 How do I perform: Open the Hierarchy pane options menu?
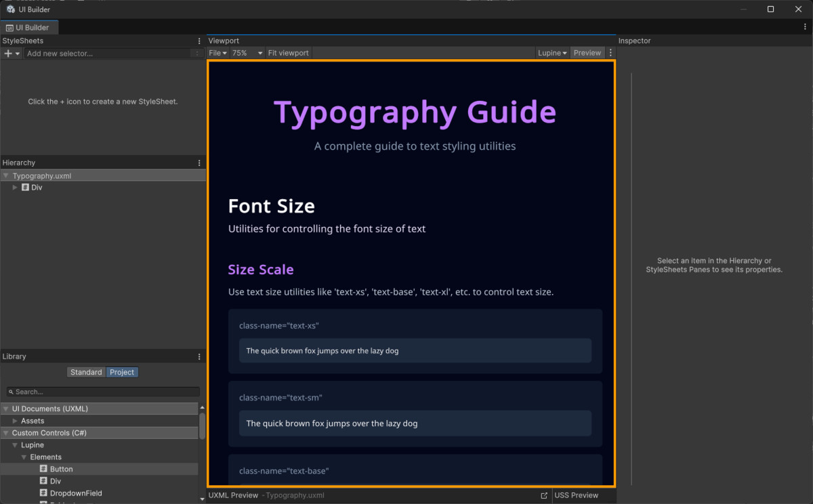[x=199, y=163]
